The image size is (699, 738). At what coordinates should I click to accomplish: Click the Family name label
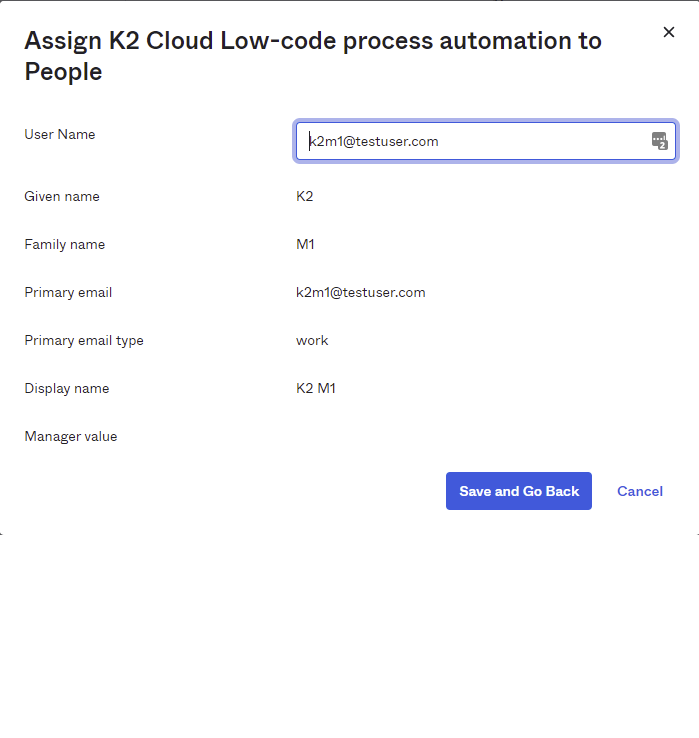point(64,244)
